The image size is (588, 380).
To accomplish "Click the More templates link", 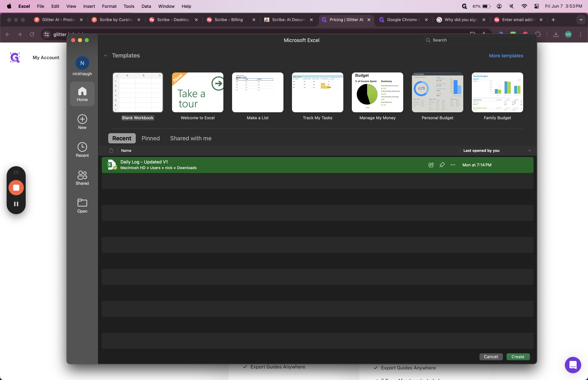I will [506, 55].
